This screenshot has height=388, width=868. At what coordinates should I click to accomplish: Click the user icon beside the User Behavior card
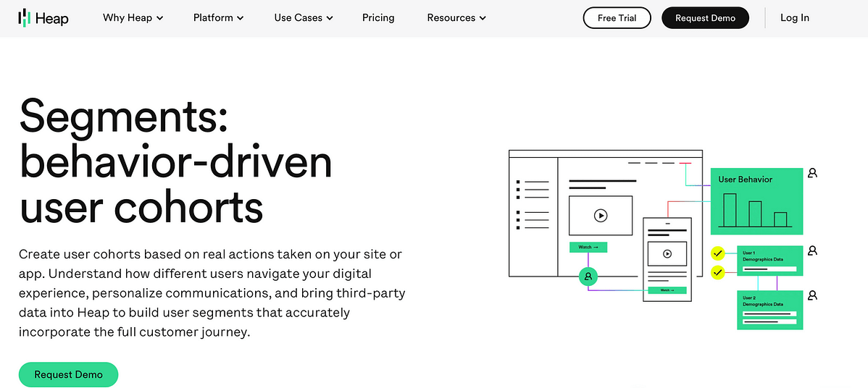812,173
